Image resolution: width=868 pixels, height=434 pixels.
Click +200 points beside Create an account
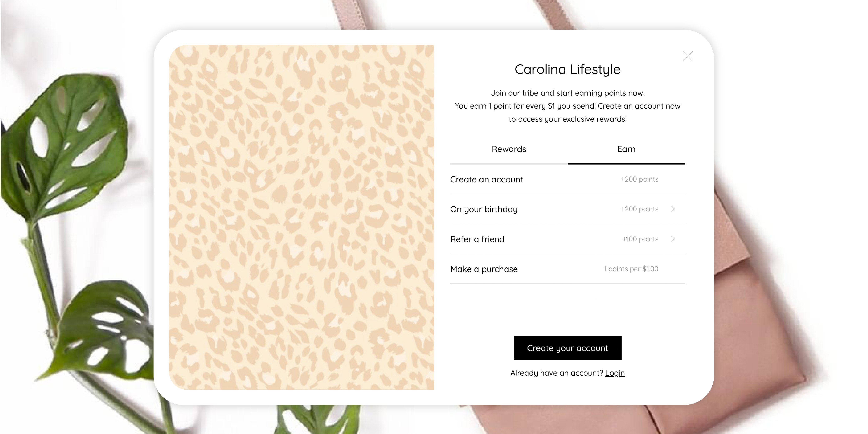click(639, 179)
